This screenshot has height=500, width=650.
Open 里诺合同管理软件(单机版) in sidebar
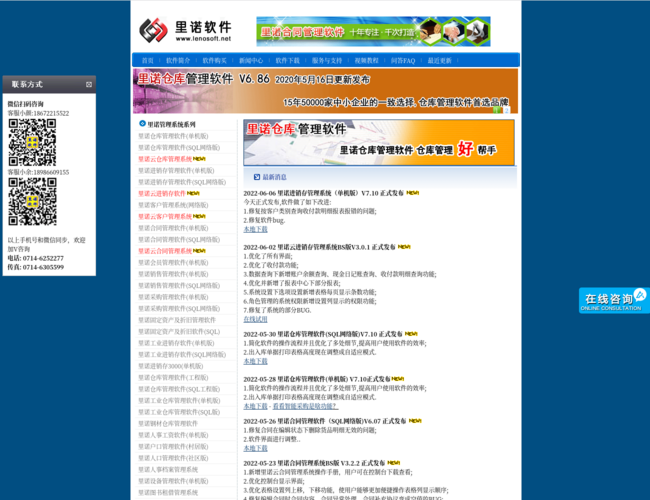[x=173, y=228]
